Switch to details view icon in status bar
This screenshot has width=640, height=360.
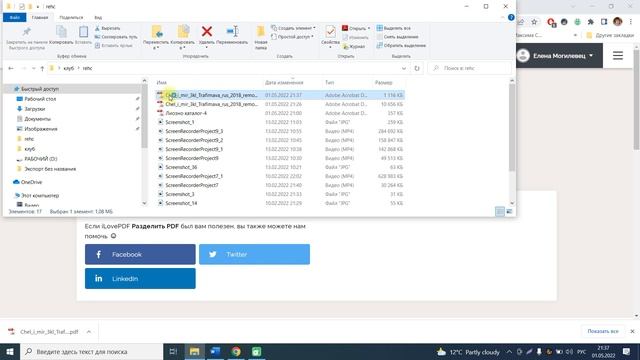point(500,211)
